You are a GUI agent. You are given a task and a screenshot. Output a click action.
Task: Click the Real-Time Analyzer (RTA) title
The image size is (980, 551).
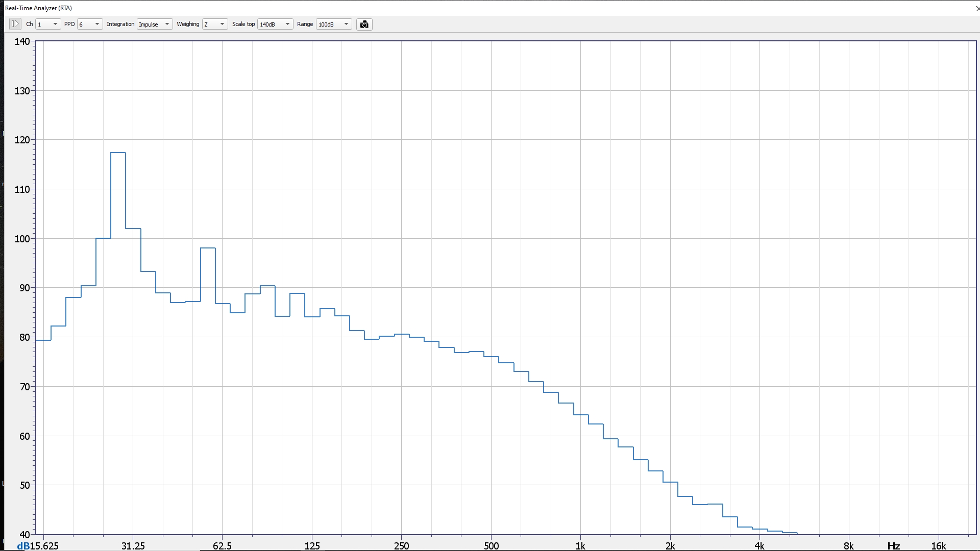pyautogui.click(x=38, y=8)
